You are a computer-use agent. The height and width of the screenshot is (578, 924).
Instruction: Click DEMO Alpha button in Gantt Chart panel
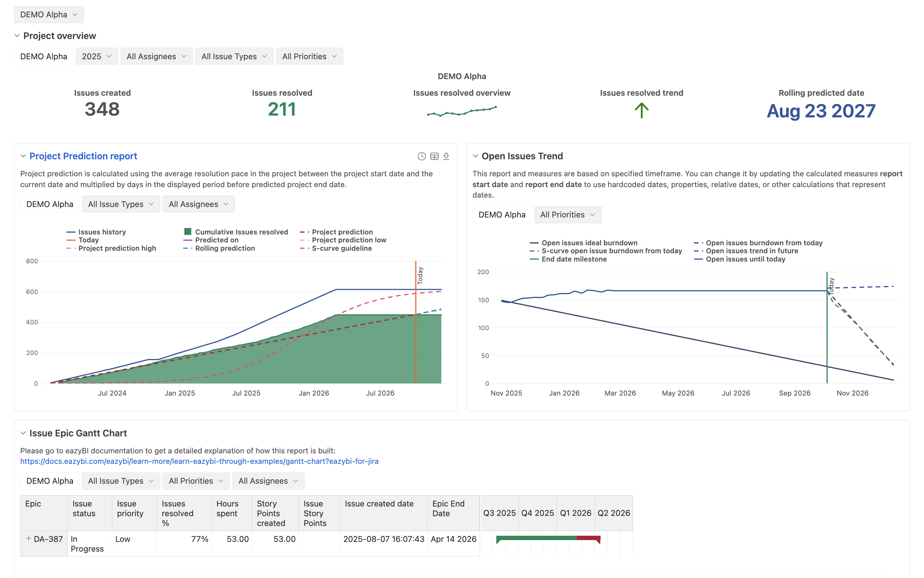50,481
